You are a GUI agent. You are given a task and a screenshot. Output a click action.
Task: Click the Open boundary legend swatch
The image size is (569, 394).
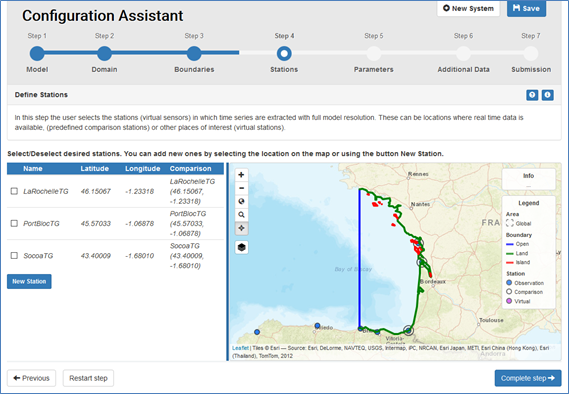509,244
